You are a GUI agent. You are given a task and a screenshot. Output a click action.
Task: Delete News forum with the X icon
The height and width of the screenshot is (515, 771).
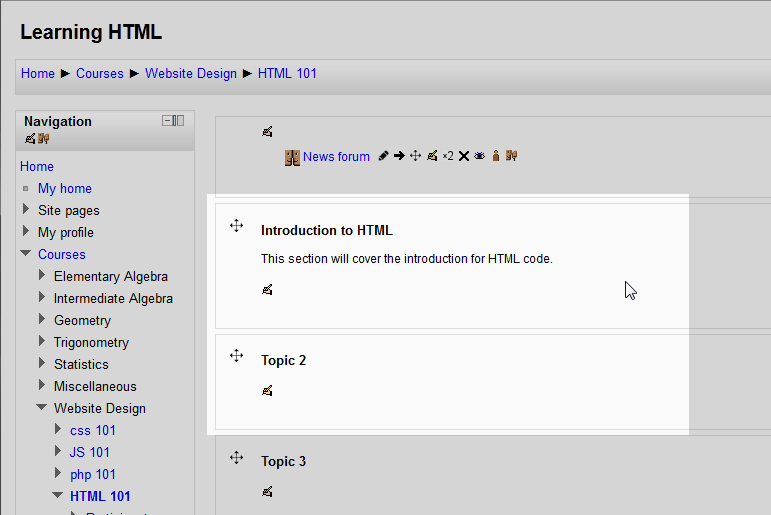464,156
